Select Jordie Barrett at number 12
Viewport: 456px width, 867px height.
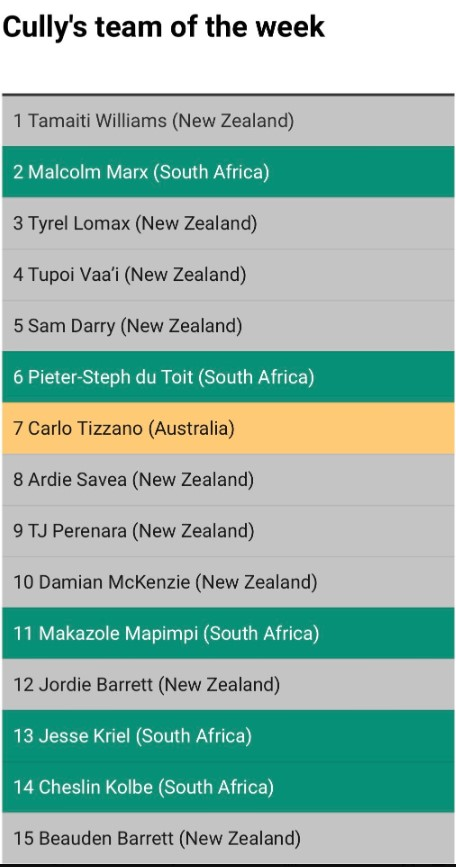(x=228, y=685)
